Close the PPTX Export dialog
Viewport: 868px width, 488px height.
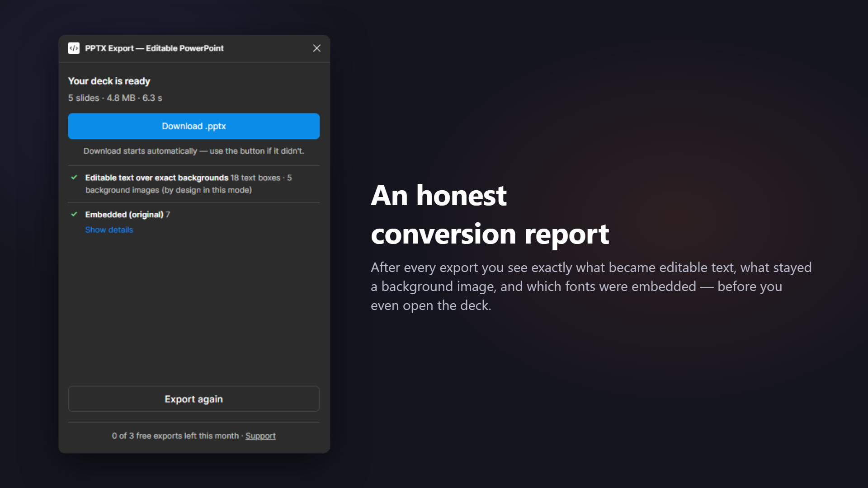(317, 48)
